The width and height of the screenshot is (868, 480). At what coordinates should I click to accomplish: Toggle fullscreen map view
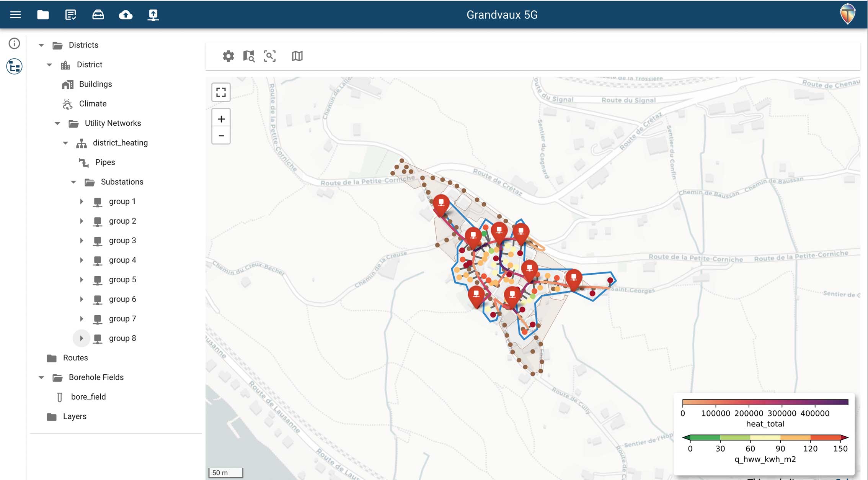(221, 92)
